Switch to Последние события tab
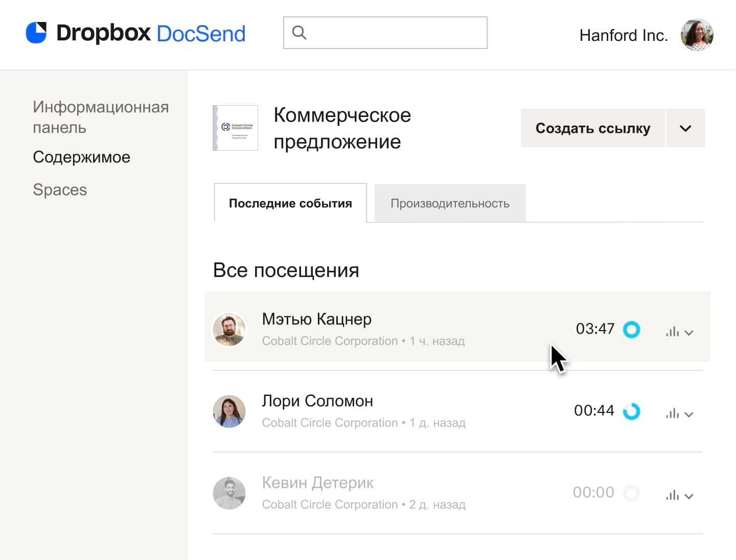 pos(290,203)
